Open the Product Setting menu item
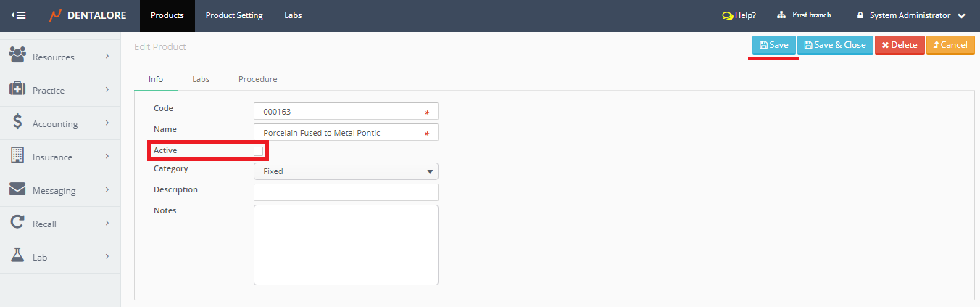The height and width of the screenshot is (307, 980). point(234,15)
